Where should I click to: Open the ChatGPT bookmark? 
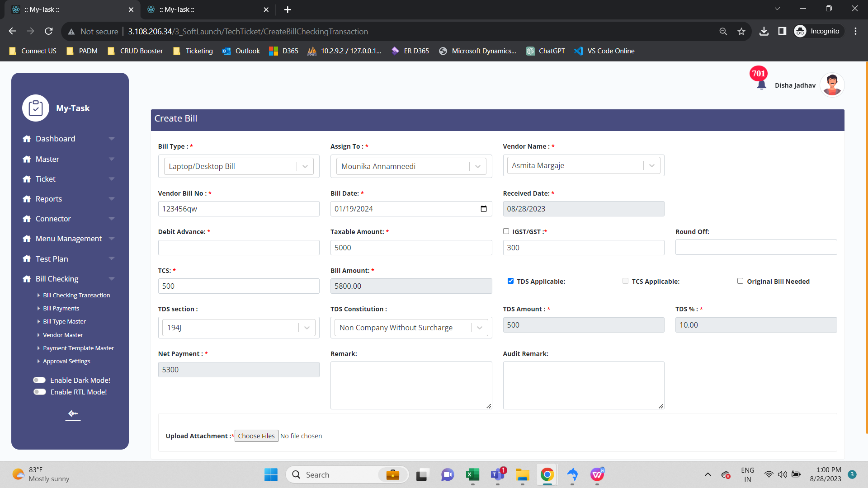tap(545, 51)
